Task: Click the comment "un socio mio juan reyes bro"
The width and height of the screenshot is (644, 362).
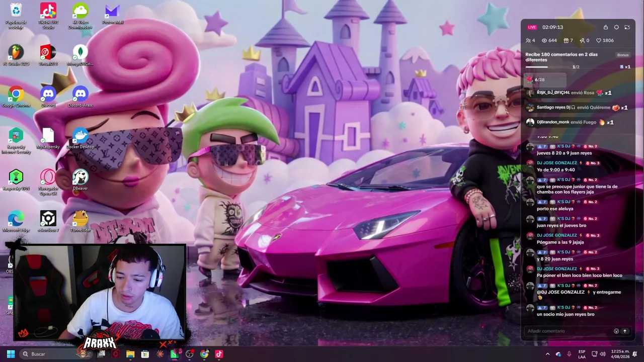Action: click(566, 314)
